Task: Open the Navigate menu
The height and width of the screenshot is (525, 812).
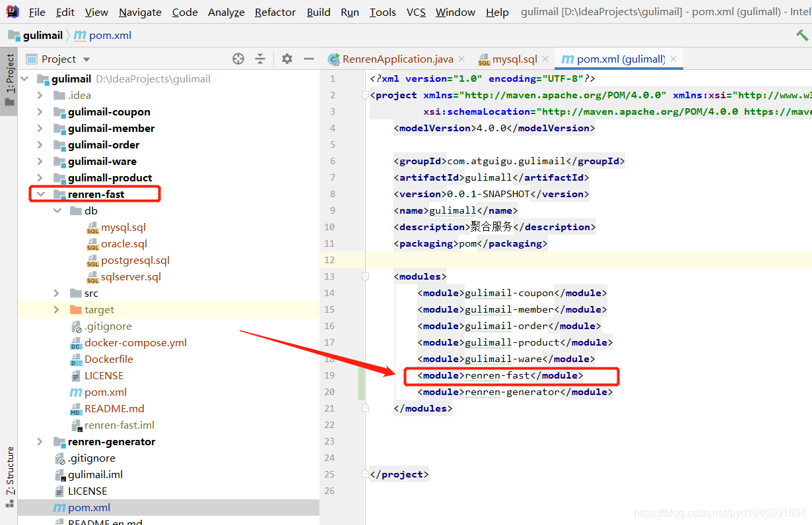Action: (x=140, y=12)
